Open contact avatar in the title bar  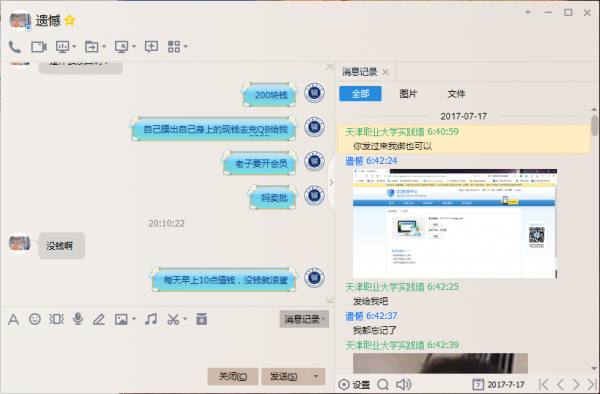(20, 20)
